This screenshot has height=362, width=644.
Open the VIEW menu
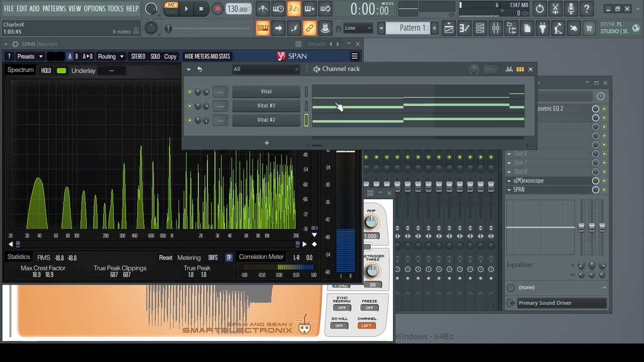tap(74, 9)
